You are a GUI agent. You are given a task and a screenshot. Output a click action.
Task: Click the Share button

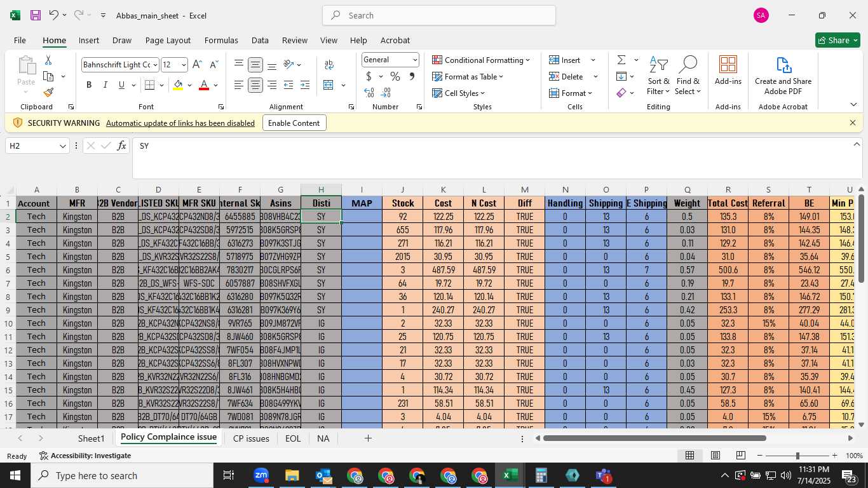coord(837,40)
